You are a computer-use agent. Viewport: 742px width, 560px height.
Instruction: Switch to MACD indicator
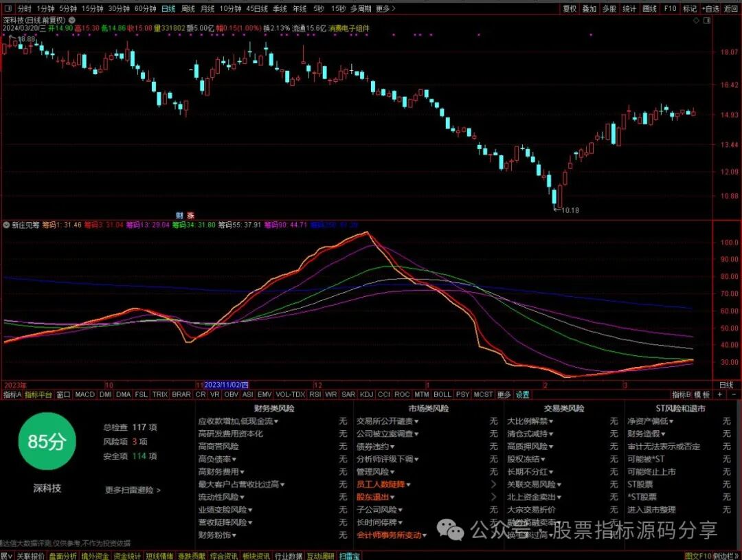(x=85, y=394)
